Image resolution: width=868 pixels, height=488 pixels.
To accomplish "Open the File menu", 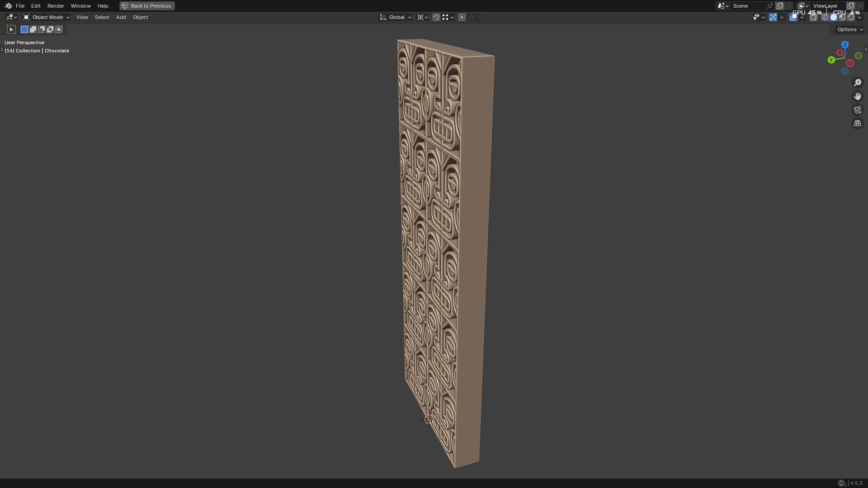I will click(20, 6).
